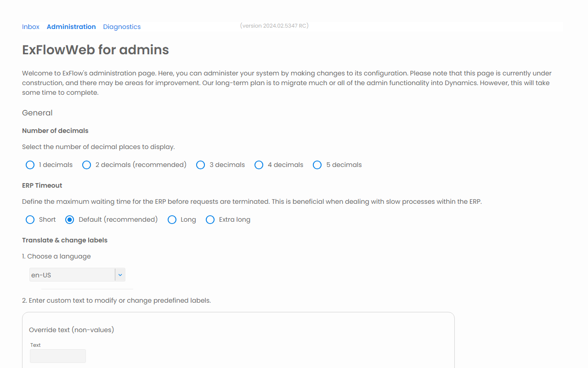Click the Extra long label text

[235, 219]
